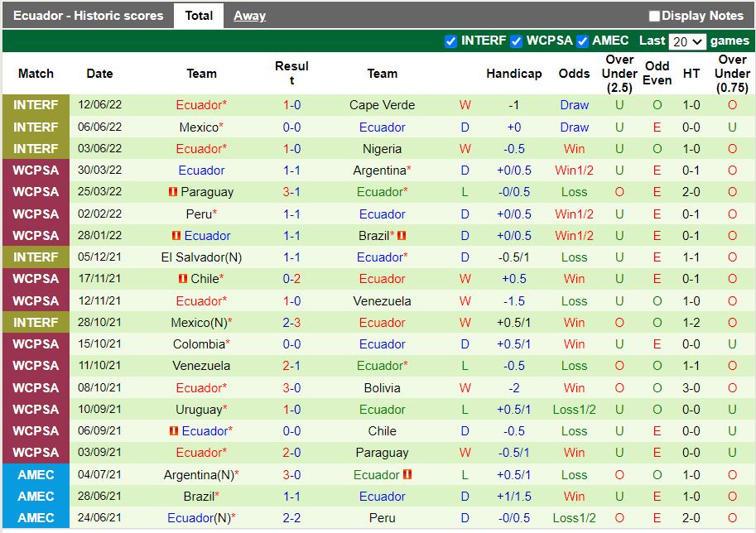Screen dimensions: 756x533
Task: Enable the Display Notes checkbox
Action: pyautogui.click(x=654, y=16)
